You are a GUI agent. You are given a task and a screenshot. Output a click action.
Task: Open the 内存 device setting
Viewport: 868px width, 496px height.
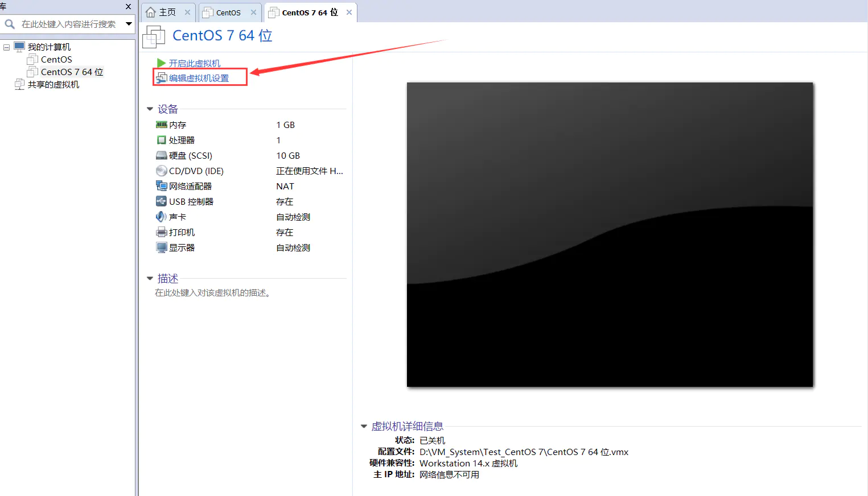coord(178,125)
